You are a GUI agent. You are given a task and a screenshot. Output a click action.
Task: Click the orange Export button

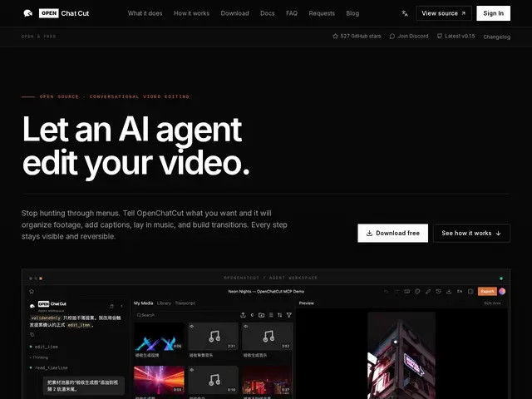pos(487,292)
